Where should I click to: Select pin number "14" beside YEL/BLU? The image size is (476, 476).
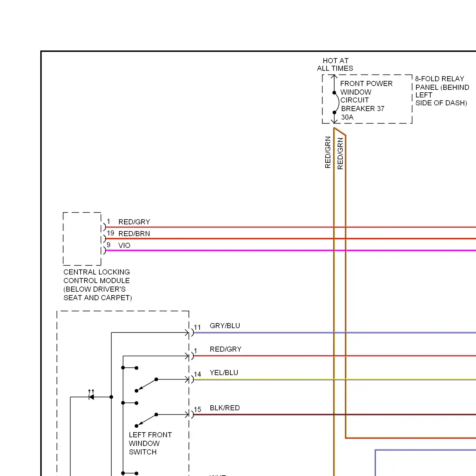[x=197, y=374]
